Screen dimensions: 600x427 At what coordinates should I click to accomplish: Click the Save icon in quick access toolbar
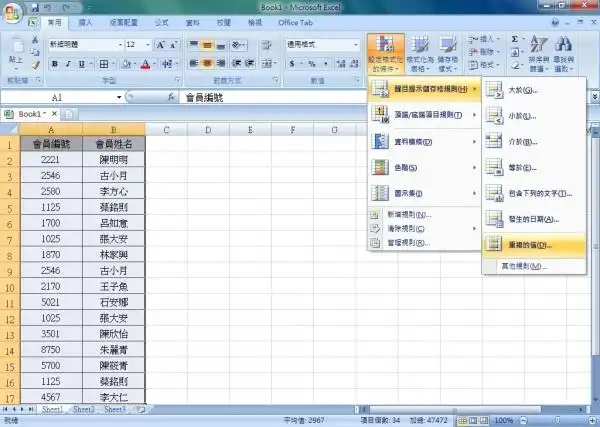(35, 7)
